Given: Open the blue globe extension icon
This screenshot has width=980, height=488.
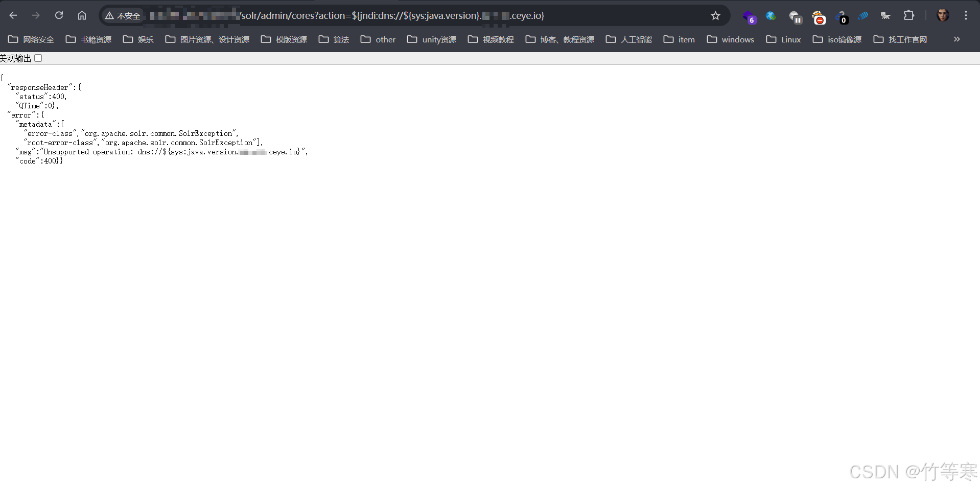Looking at the screenshot, I should click(x=771, y=16).
